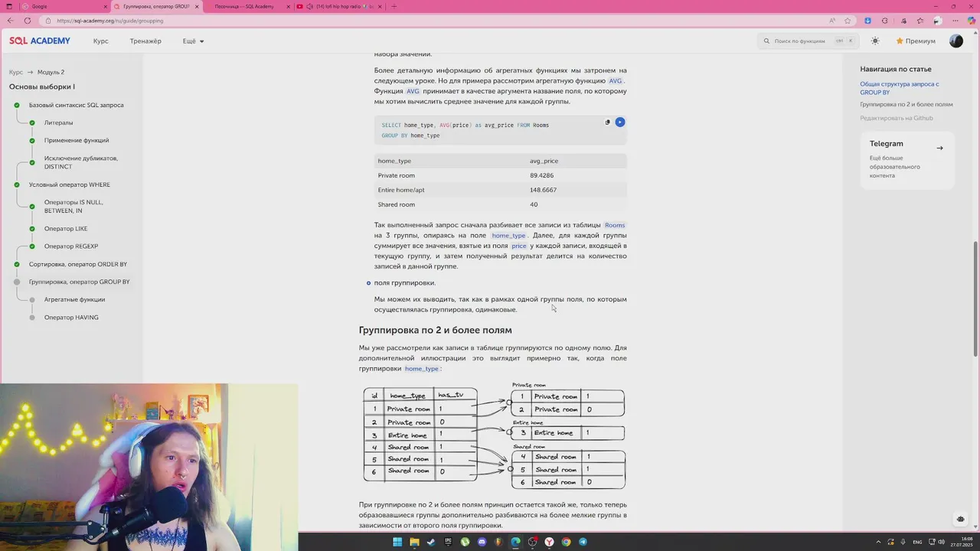The image size is (980, 551).
Task: Open Telegram from the taskbar
Action: pyautogui.click(x=583, y=542)
